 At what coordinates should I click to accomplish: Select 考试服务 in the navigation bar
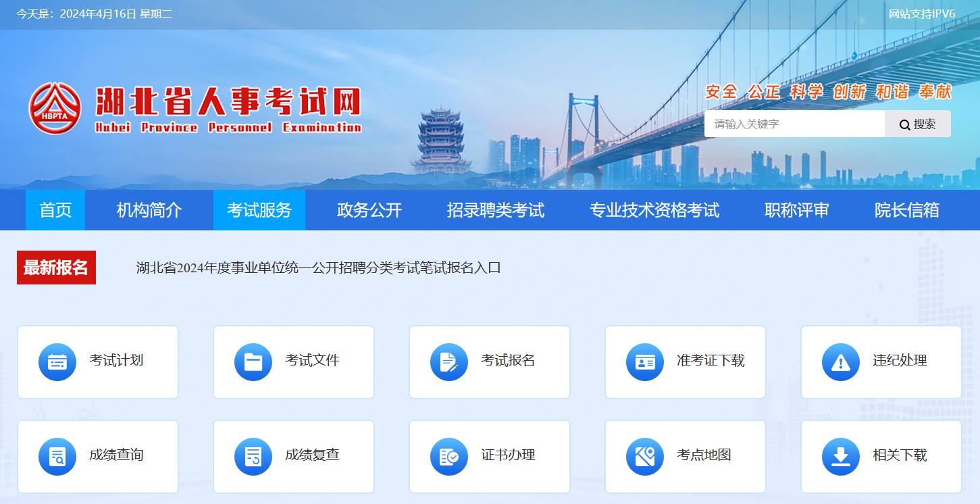[259, 210]
